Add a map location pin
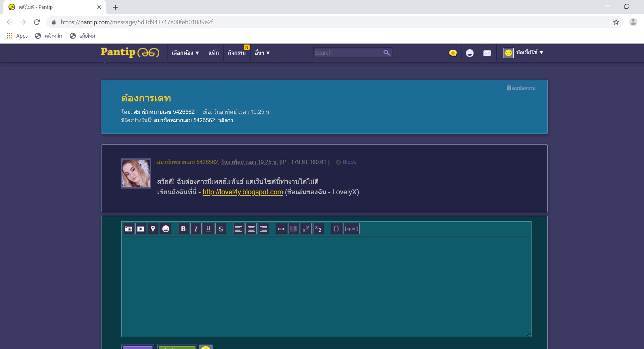The image size is (644, 349). [x=153, y=229]
